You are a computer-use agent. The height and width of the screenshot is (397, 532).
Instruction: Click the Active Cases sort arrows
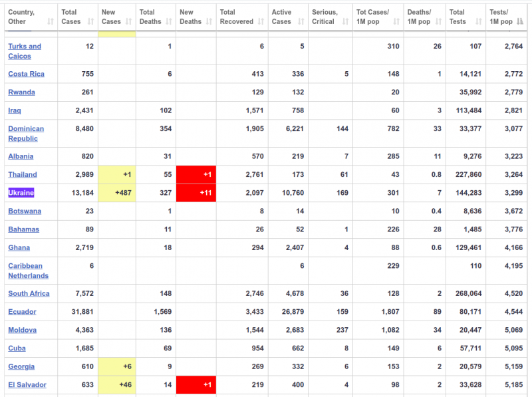(x=301, y=22)
